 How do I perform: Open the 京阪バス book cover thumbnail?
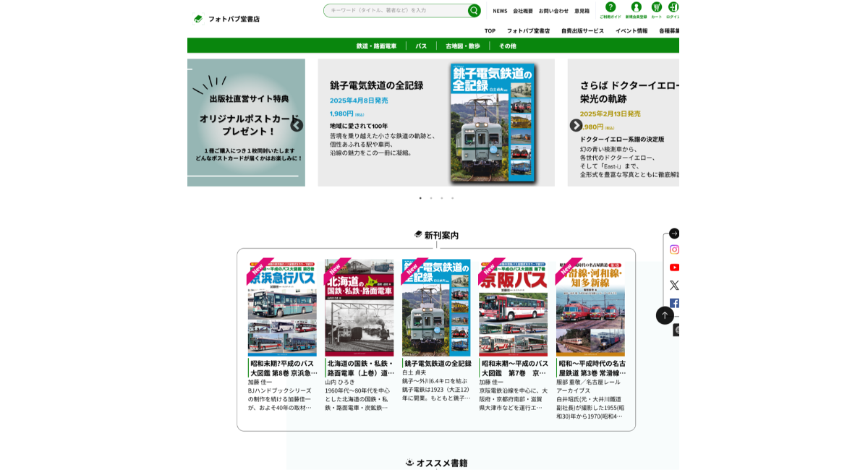(513, 308)
